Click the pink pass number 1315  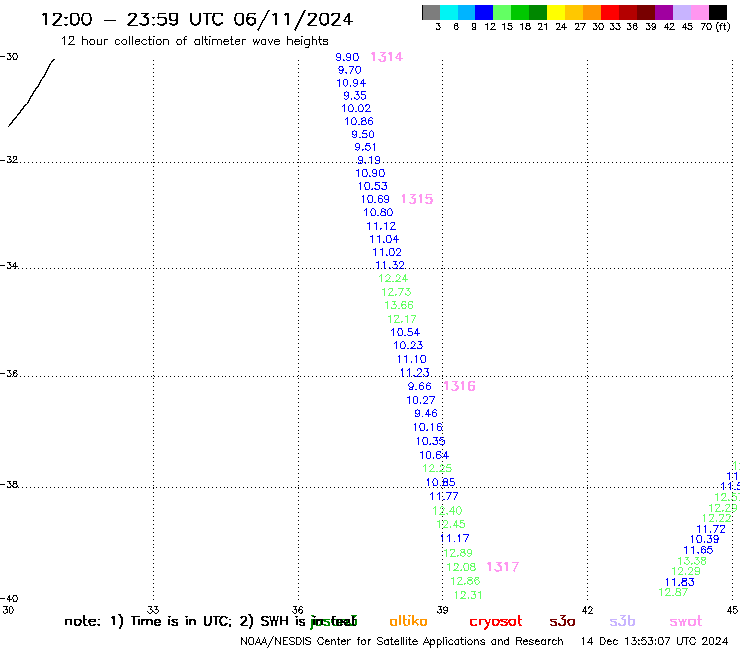[417, 199]
